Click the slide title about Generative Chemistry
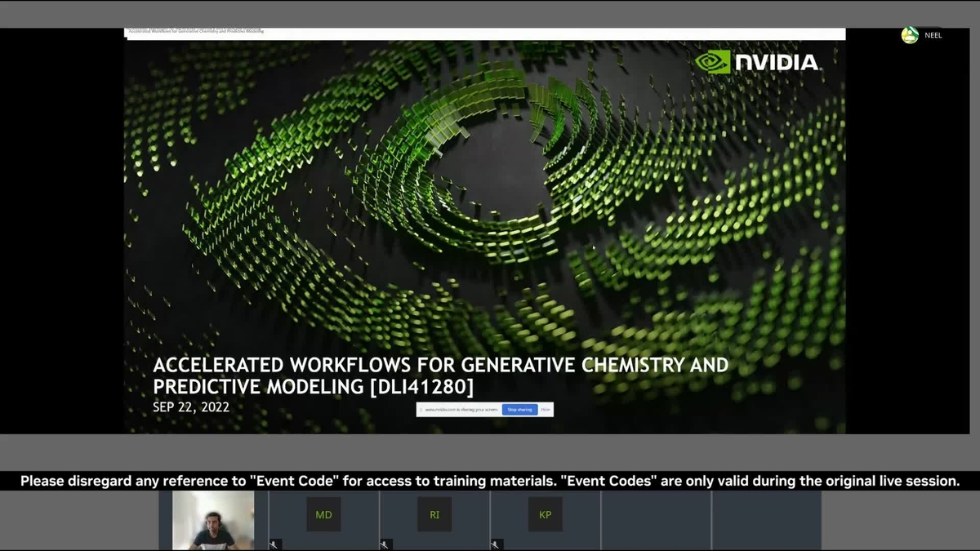The width and height of the screenshot is (980, 551). (x=439, y=375)
